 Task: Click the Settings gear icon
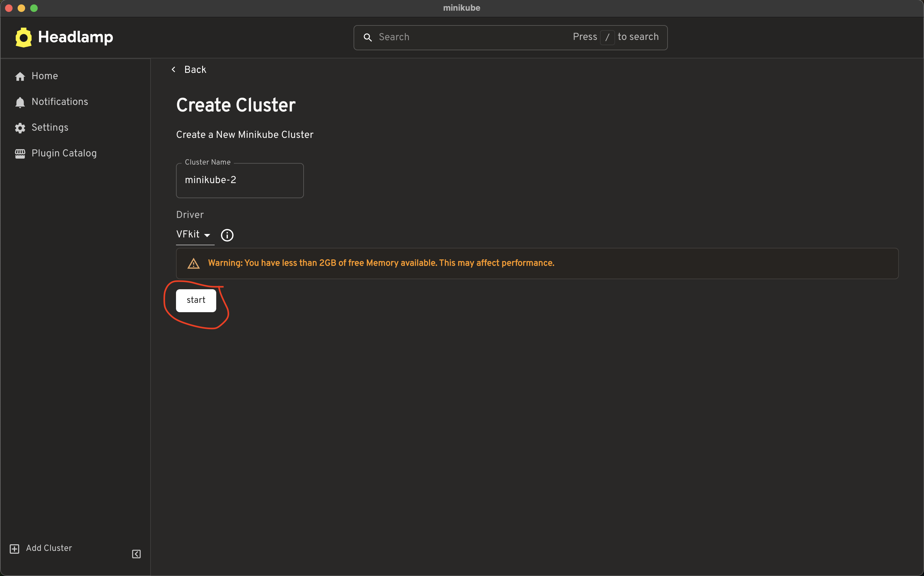[x=20, y=128]
